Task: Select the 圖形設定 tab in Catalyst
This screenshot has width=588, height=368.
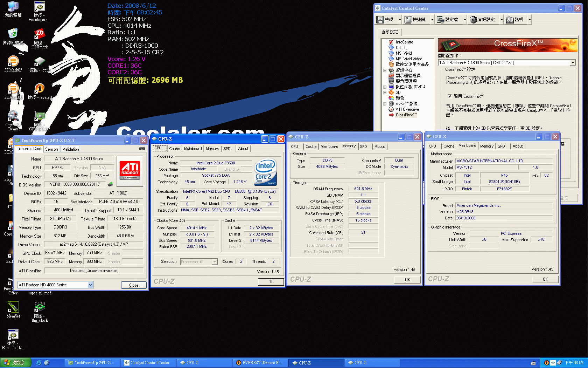Action: click(390, 32)
